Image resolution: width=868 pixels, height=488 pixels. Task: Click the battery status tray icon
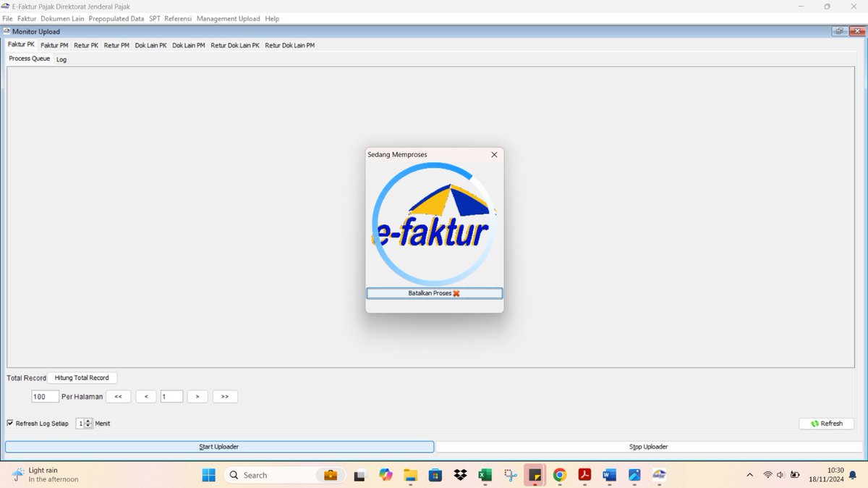(x=796, y=475)
